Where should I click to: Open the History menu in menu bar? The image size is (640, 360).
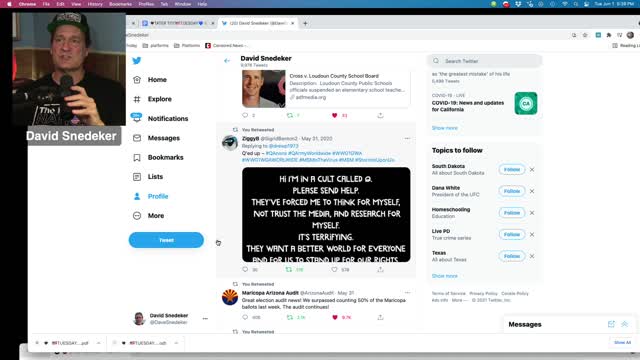pos(95,4)
